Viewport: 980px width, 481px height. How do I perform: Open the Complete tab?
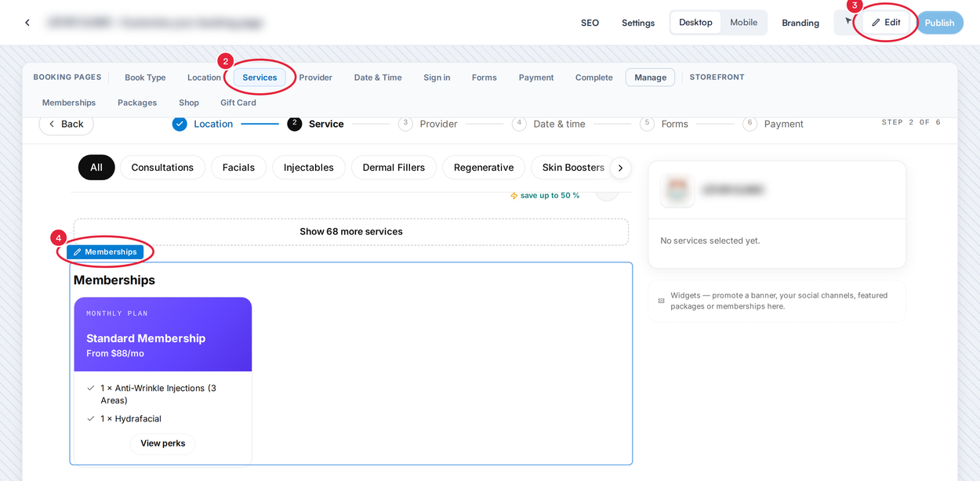click(x=593, y=78)
